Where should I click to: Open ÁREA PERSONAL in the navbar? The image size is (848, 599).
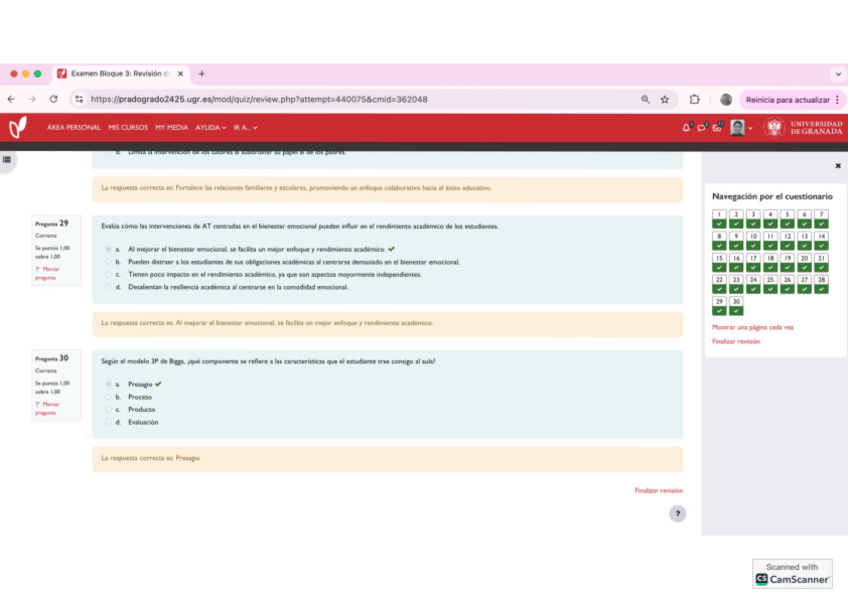pyautogui.click(x=73, y=127)
